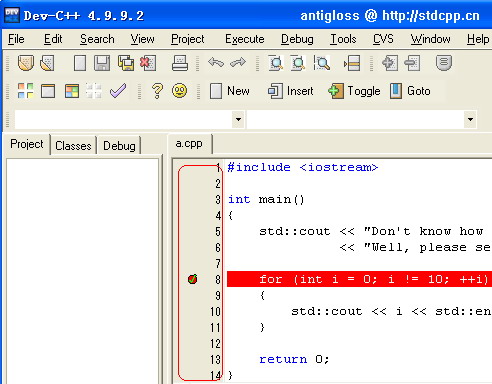492x384 pixels.
Task: Expand the right member combo box arrow
Action: [470, 119]
